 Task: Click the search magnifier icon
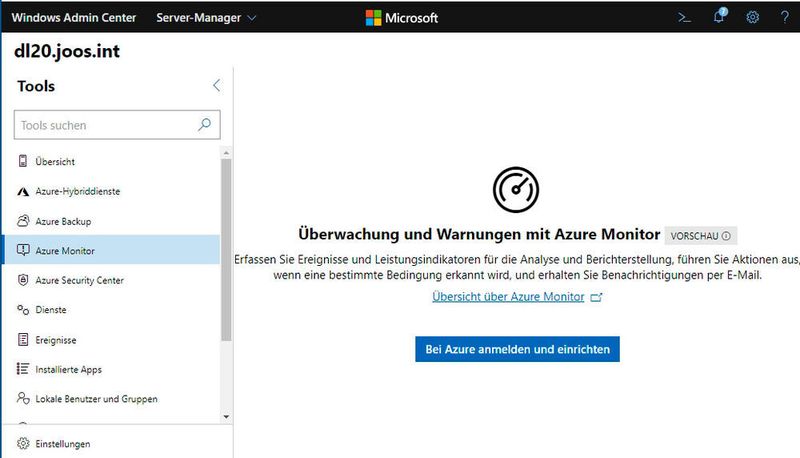click(x=205, y=124)
